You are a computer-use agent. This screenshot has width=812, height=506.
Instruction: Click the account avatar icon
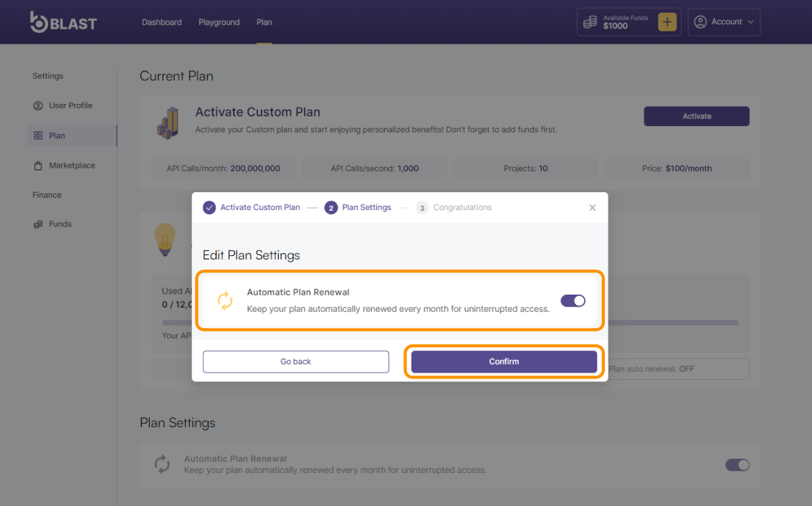click(x=701, y=22)
